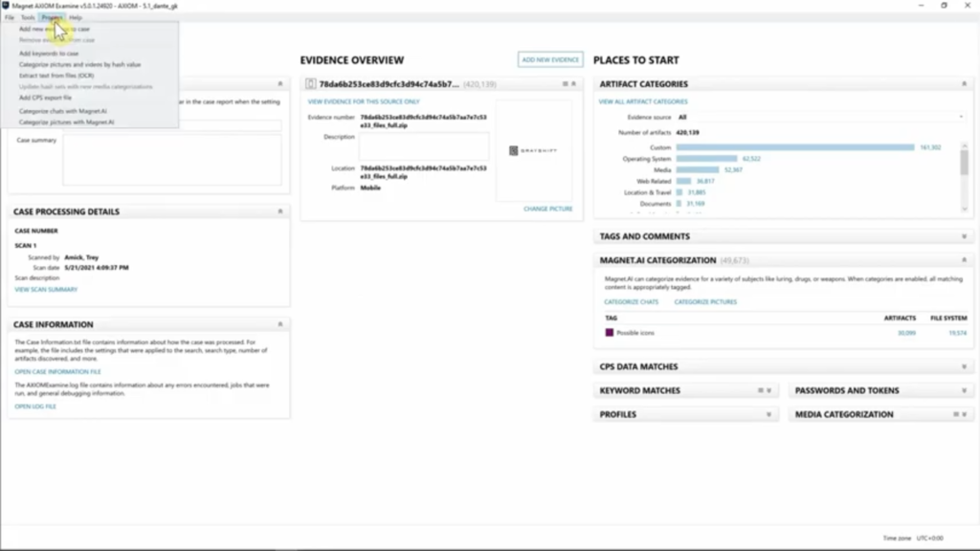Viewport: 980px width, 551px height.
Task: Click CATEGORIZE PICTURES link in Magnet.AI panel
Action: click(x=705, y=301)
